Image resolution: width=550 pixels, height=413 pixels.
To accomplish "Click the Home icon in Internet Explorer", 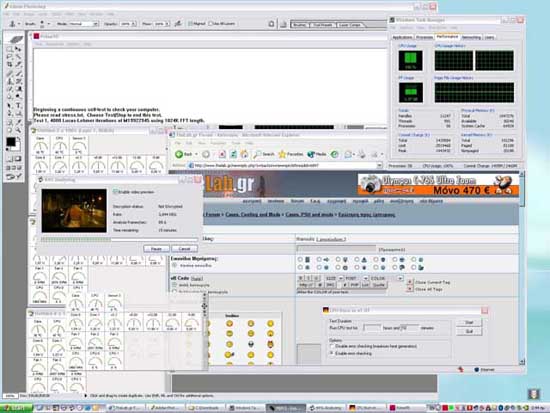I will 244,154.
